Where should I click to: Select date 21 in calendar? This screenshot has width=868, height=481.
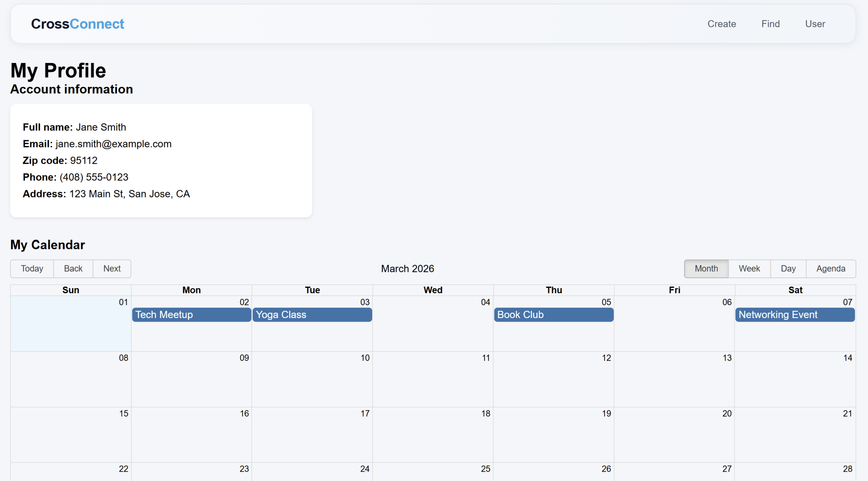847,414
